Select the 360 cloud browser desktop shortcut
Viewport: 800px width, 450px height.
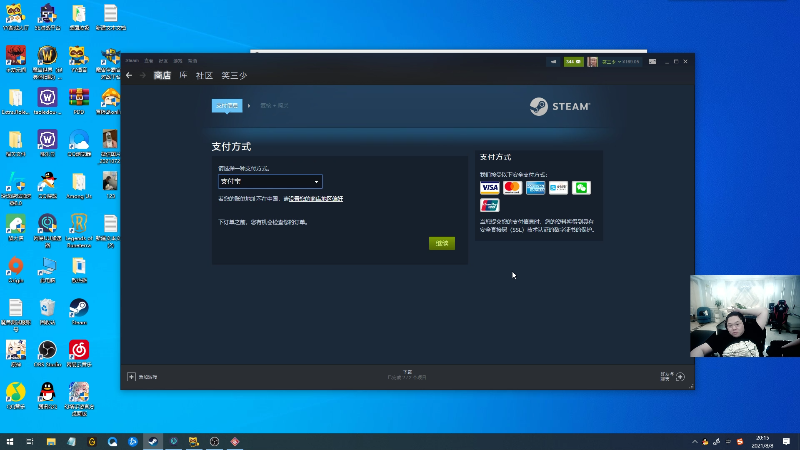pyautogui.click(x=79, y=143)
